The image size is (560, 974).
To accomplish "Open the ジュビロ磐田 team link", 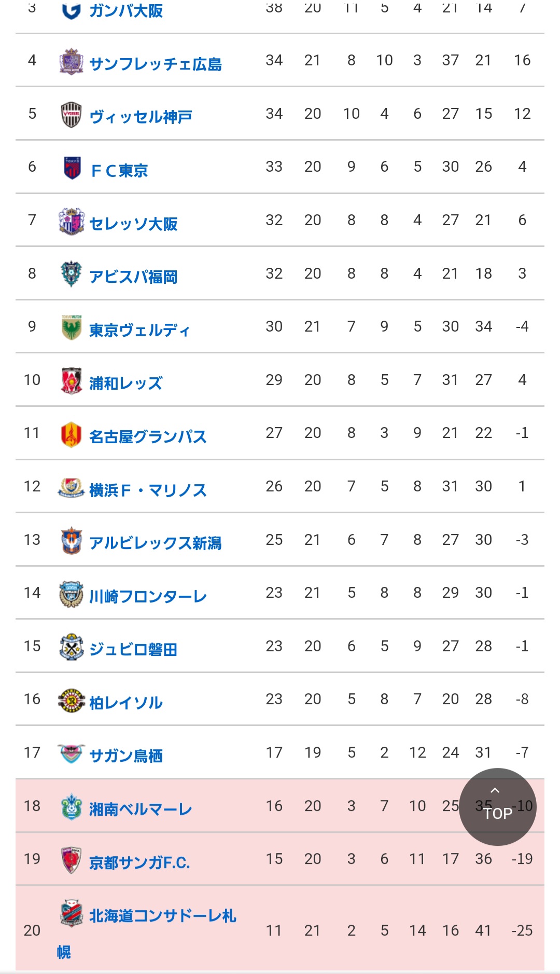I will tap(133, 650).
